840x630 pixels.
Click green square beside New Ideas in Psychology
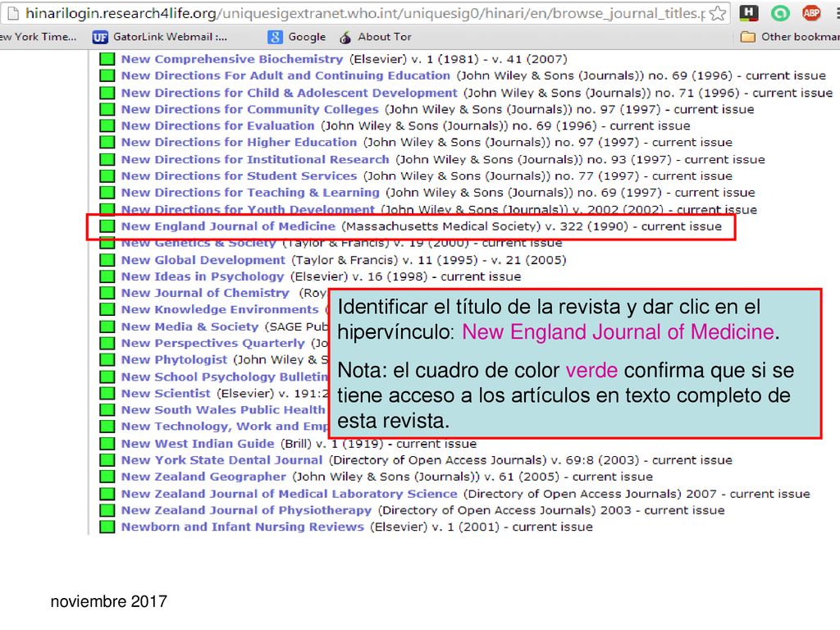(107, 277)
